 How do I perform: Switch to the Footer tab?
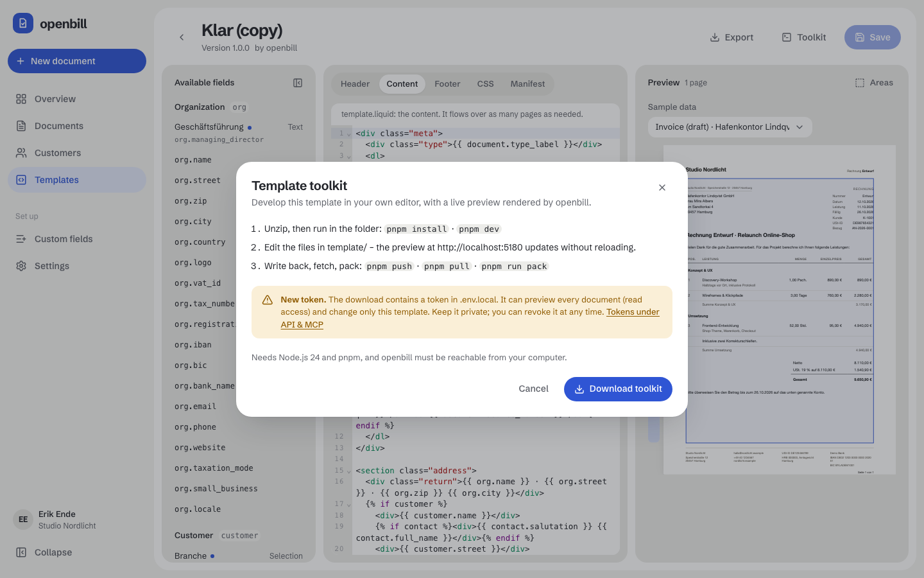[x=447, y=84]
